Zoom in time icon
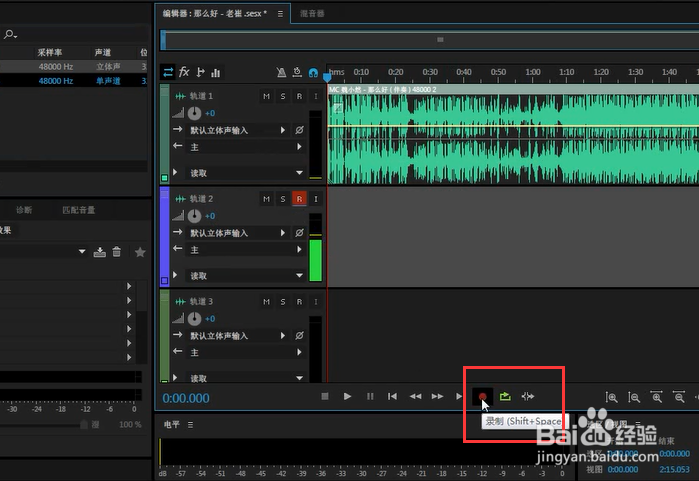The height and width of the screenshot is (481, 699). 657,396
